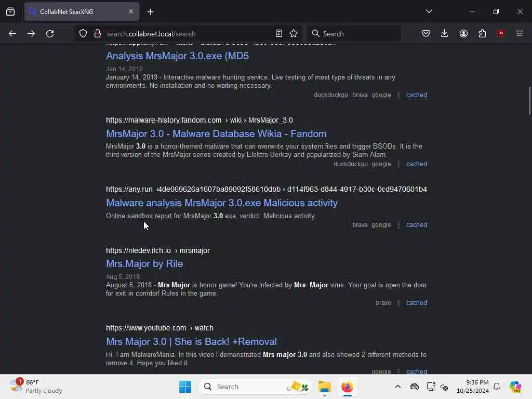Open OneDrive cloud tray icon
Image resolution: width=532 pixels, height=399 pixels.
click(x=414, y=387)
